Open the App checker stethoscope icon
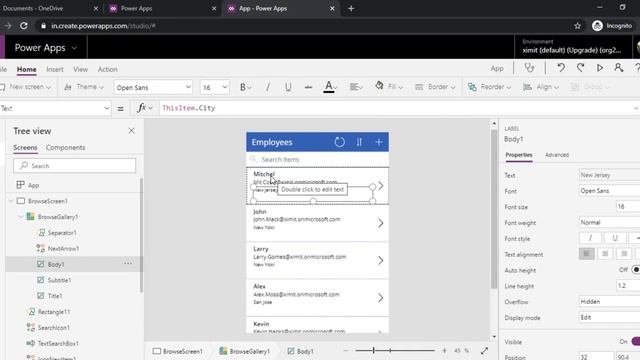 [529, 68]
